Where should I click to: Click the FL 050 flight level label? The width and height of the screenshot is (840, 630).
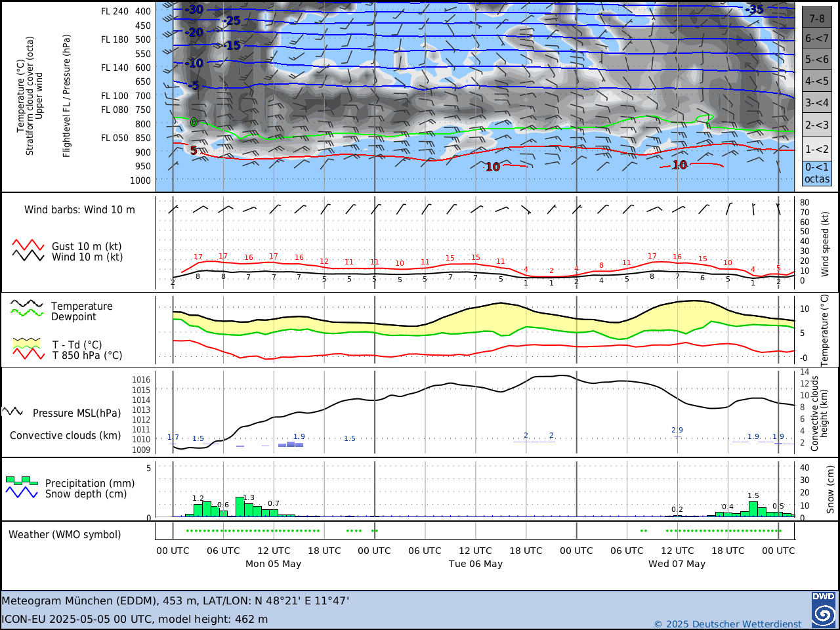tap(115, 138)
